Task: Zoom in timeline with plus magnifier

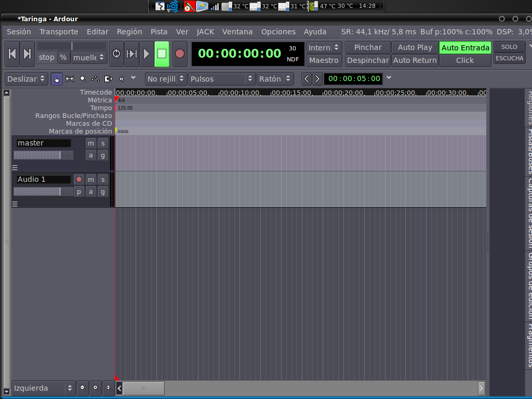Action: (x=96, y=388)
